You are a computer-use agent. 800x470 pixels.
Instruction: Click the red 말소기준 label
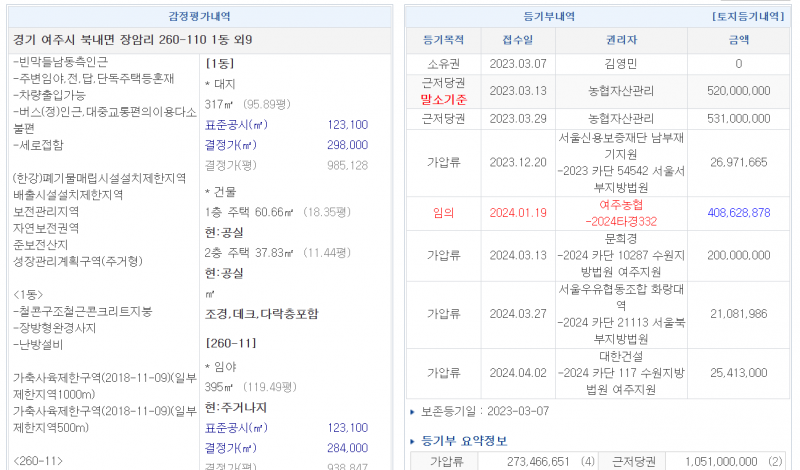443,98
